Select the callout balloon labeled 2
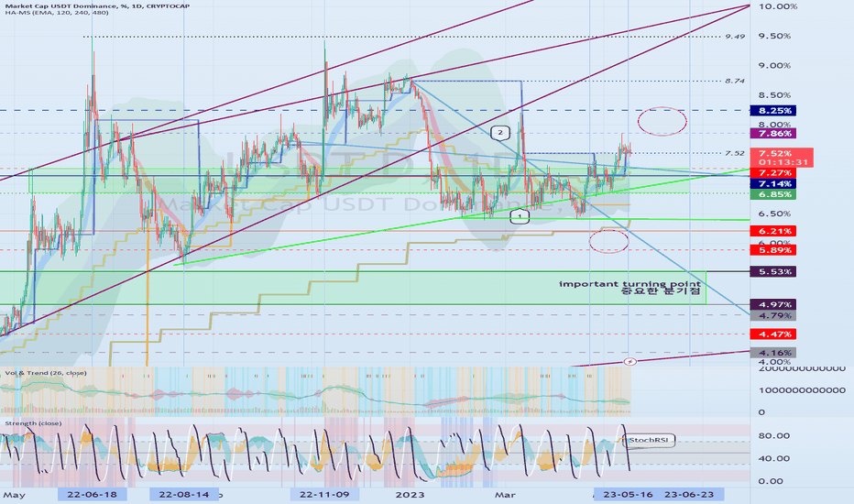The width and height of the screenshot is (854, 504). (500, 132)
